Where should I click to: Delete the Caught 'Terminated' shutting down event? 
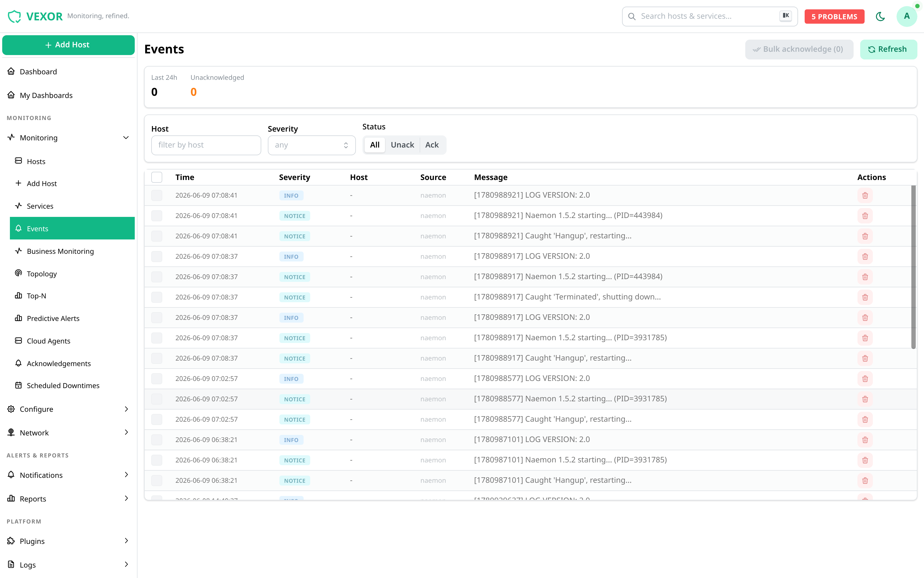pyautogui.click(x=865, y=298)
